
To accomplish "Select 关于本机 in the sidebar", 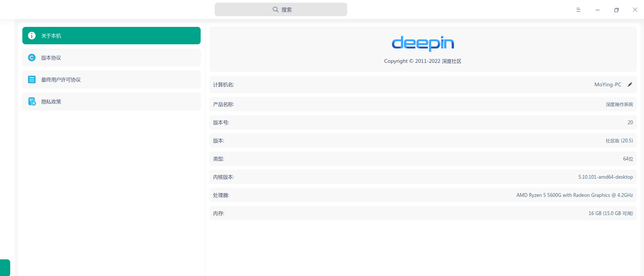I will point(111,36).
